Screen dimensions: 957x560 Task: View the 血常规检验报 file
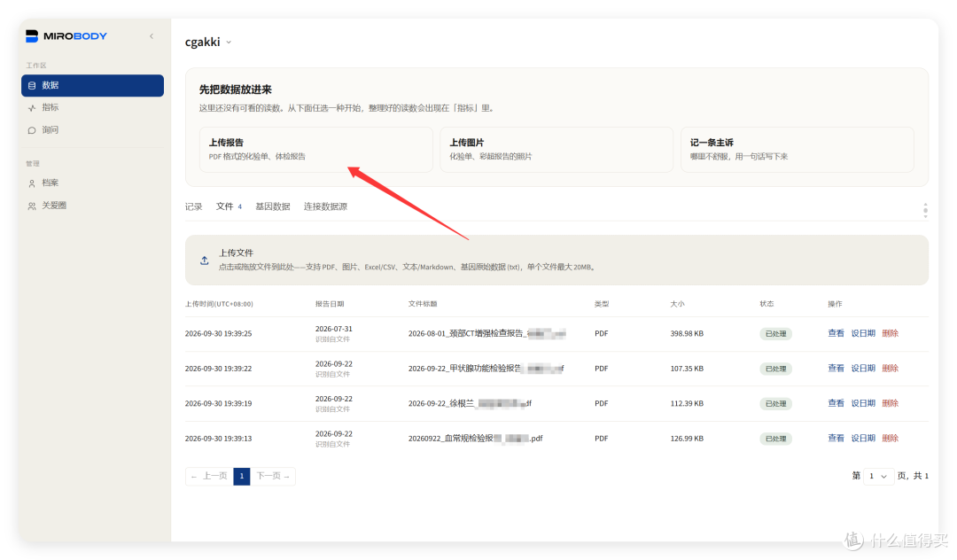coord(836,438)
